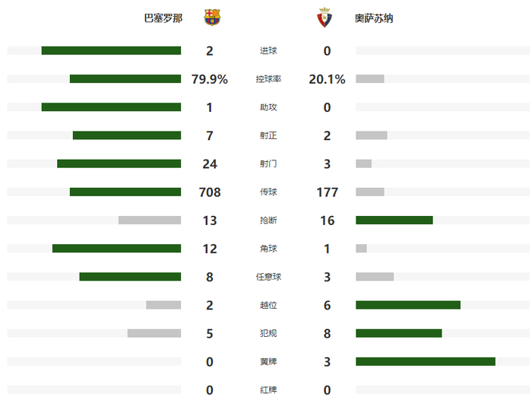Click the 射正 stat label

(x=268, y=135)
